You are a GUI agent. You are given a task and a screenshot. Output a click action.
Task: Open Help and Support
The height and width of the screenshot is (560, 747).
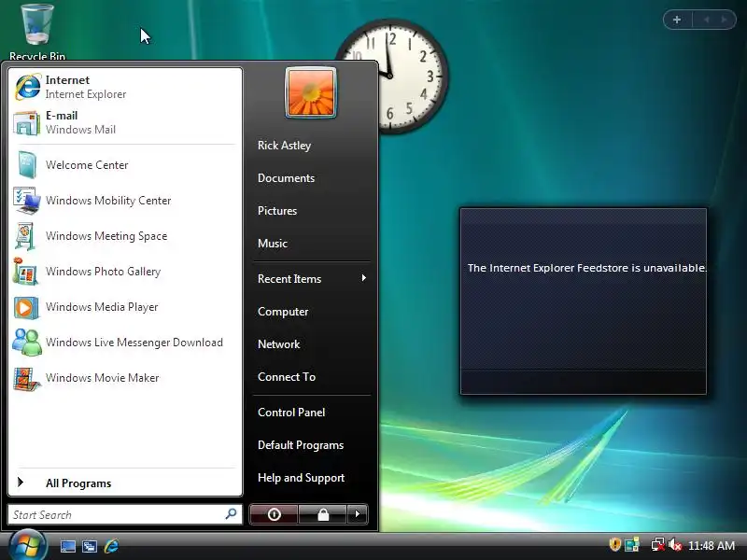point(301,478)
